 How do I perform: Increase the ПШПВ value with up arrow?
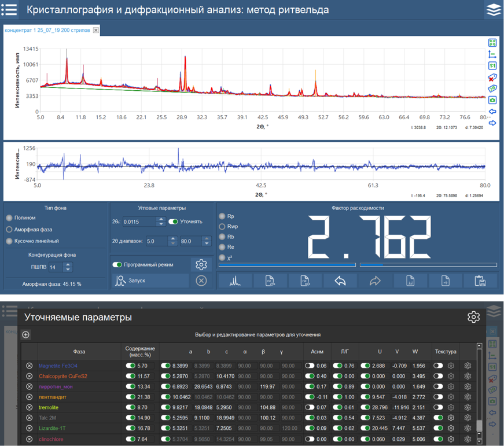pos(68,264)
